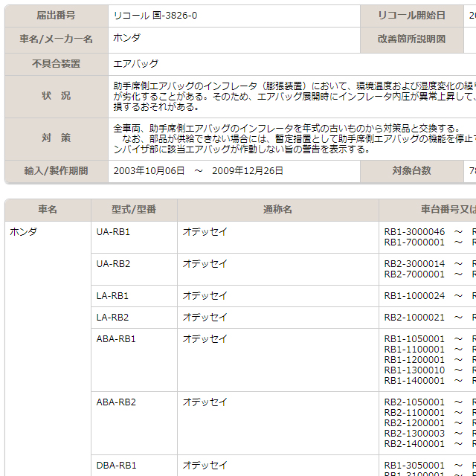The image size is (476, 476).
Task: Select the model code UA-RB2
Action: coord(113,264)
